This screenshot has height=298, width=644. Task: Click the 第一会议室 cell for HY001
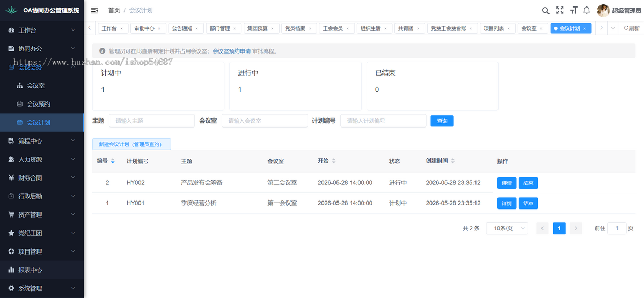[282, 203]
